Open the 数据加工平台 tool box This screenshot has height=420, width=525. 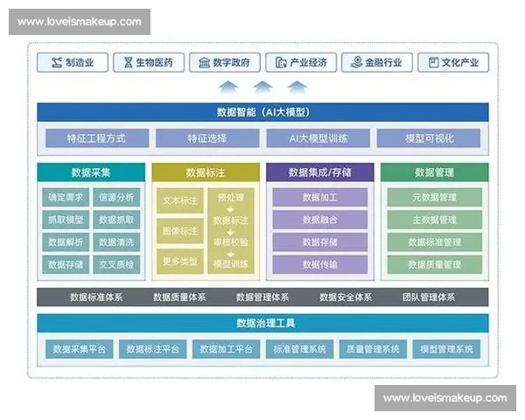tap(227, 349)
